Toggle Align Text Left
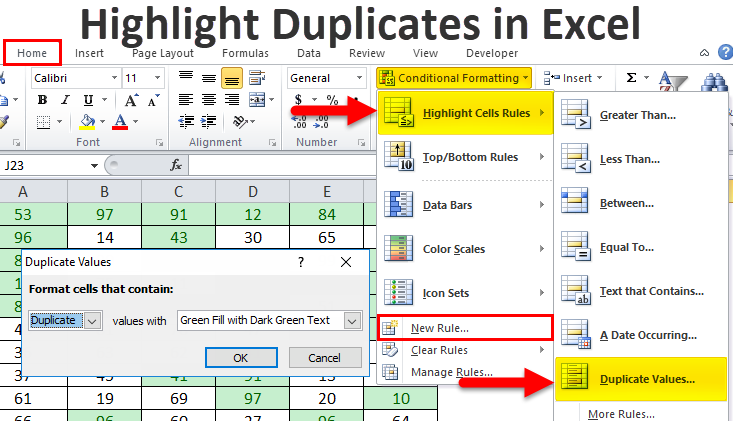Image resolution: width=733 pixels, height=421 pixels. (186, 100)
